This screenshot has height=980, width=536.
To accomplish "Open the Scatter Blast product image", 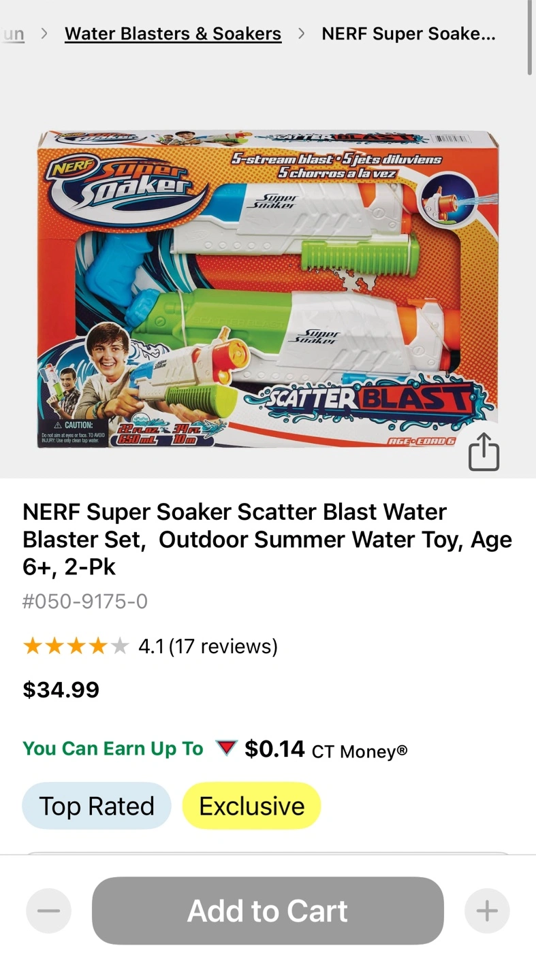I will click(x=268, y=289).
